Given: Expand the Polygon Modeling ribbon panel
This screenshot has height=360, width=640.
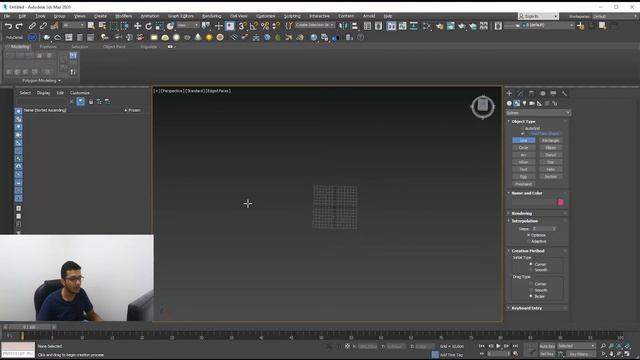Looking at the screenshot, I should click(41, 80).
